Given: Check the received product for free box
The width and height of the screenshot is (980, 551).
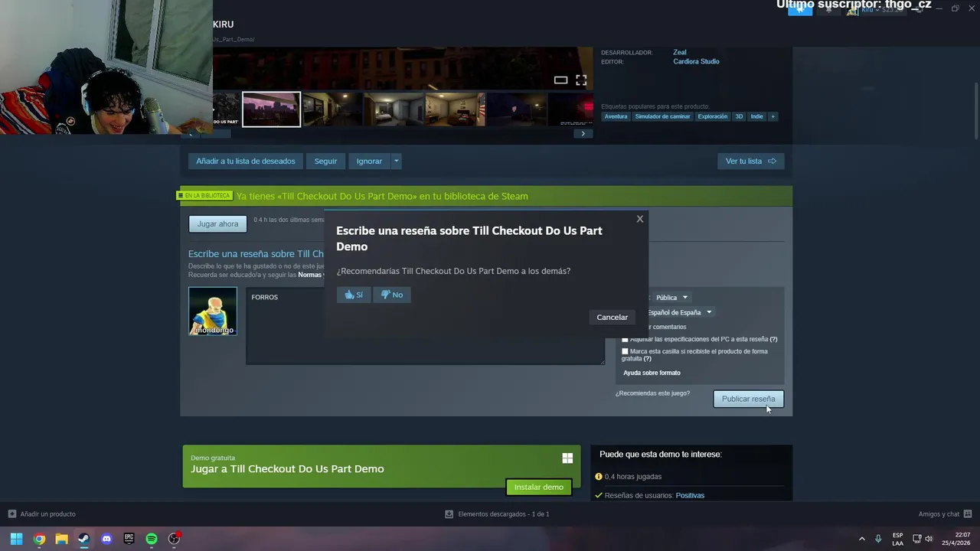Looking at the screenshot, I should click(x=625, y=351).
